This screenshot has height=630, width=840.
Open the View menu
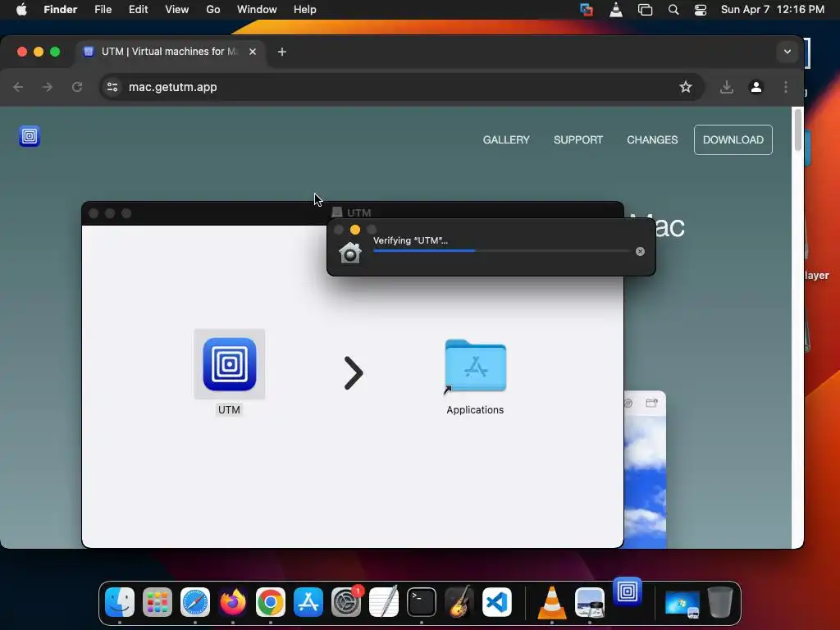tap(177, 10)
